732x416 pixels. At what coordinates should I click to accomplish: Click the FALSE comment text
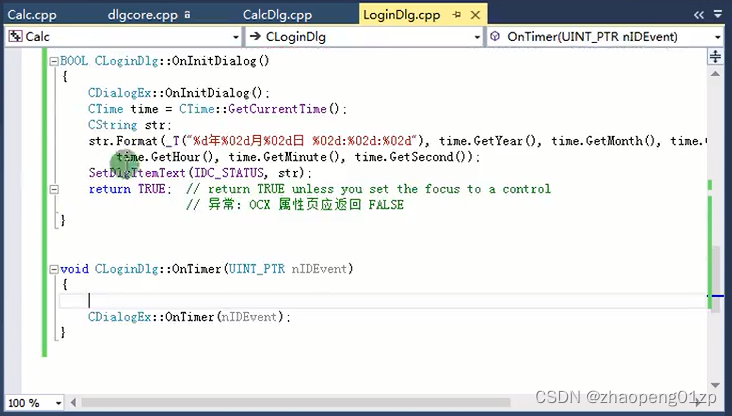point(386,205)
